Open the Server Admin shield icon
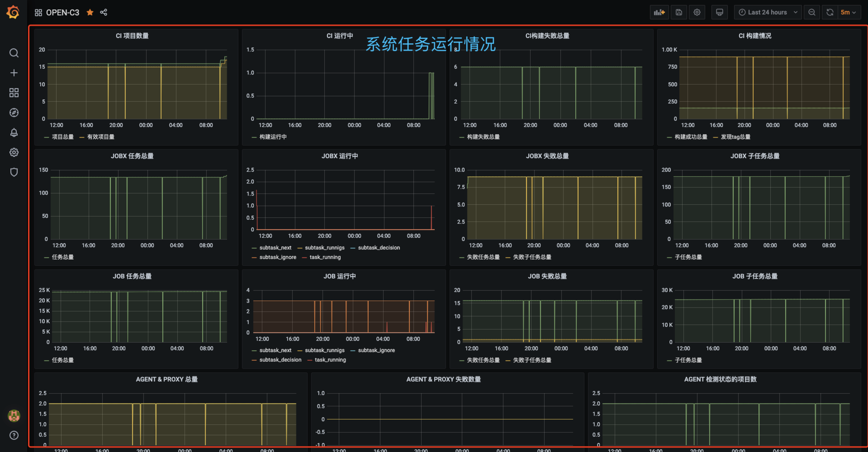 pos(14,172)
